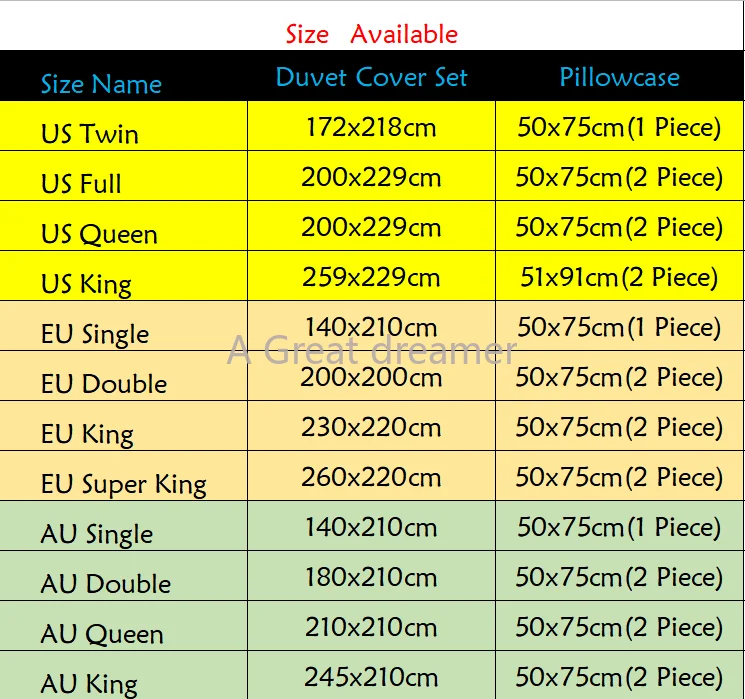Click the 172x218cm duvet size cell

tap(371, 127)
